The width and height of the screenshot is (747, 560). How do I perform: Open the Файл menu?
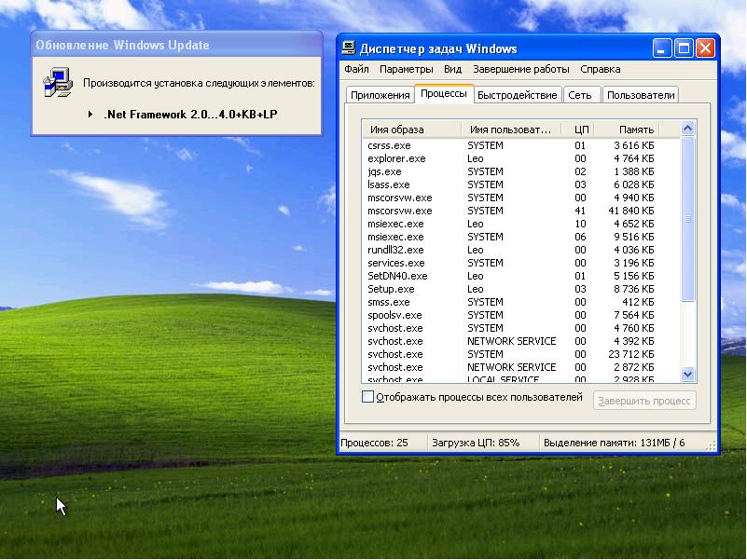tap(356, 69)
